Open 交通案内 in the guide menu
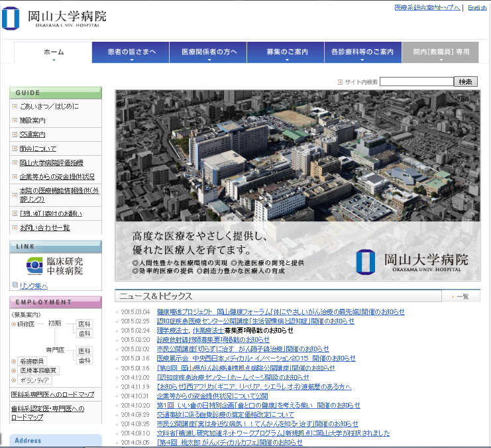This screenshot has width=491, height=448. [x=32, y=135]
